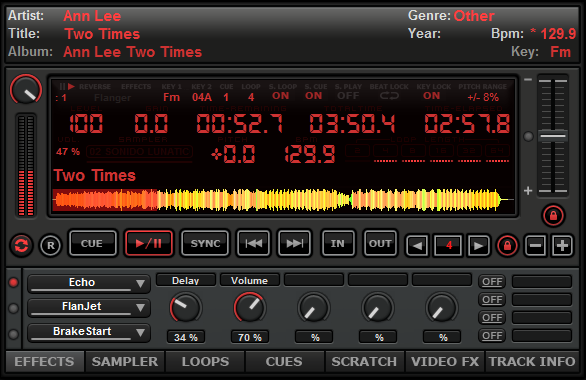Click the pitch fader handle

point(553,136)
